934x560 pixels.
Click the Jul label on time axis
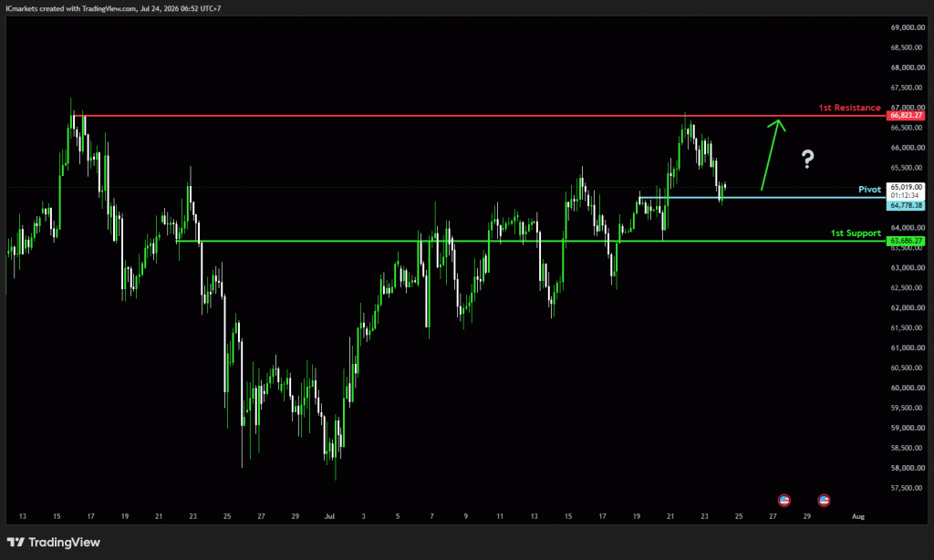[x=329, y=516]
